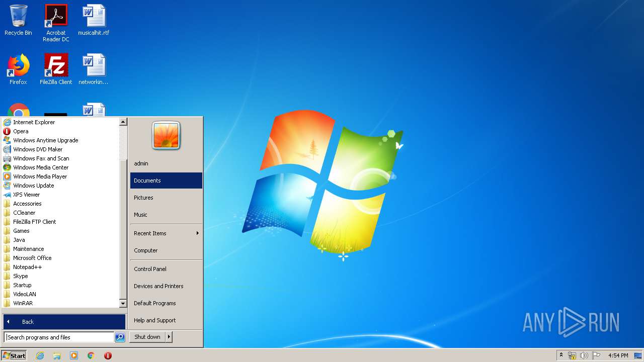The image size is (644, 362).
Task: Start Windows DVD Maker
Action: tap(60, 149)
